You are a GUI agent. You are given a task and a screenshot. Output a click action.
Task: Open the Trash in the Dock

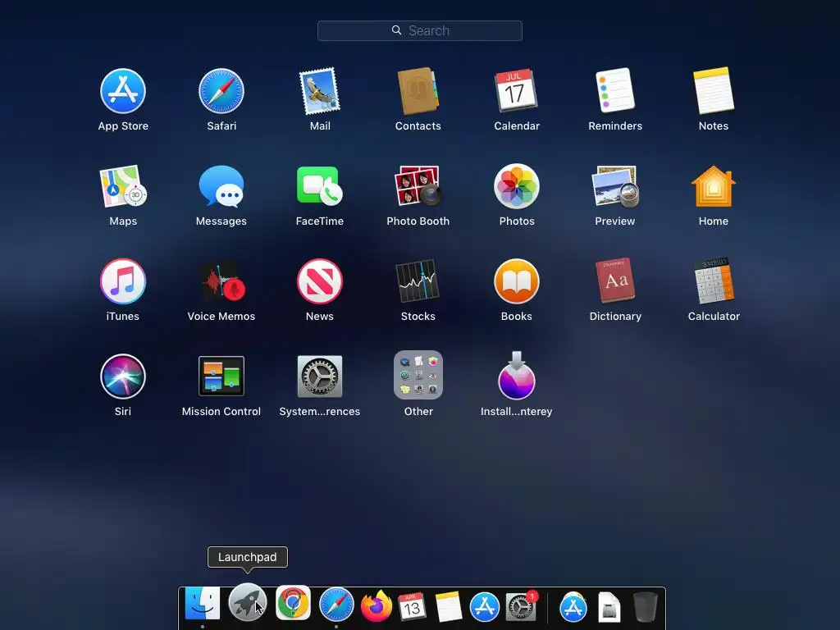[645, 607]
